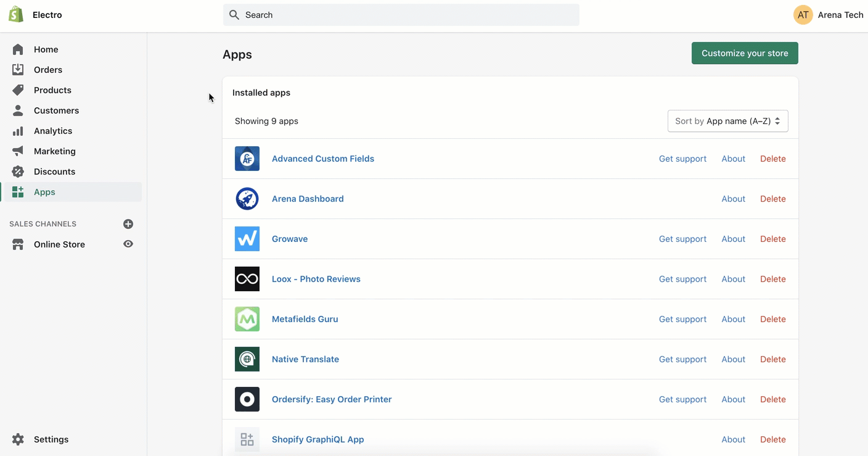
Task: Click the Marketing megaphone icon
Action: pyautogui.click(x=18, y=151)
